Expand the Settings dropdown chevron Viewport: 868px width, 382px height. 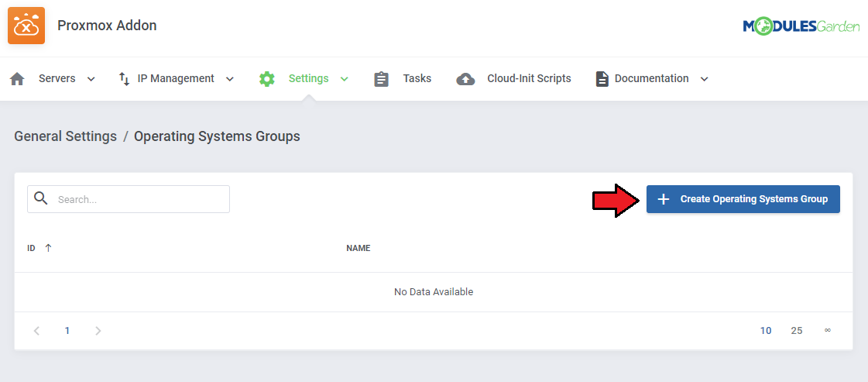pyautogui.click(x=345, y=79)
